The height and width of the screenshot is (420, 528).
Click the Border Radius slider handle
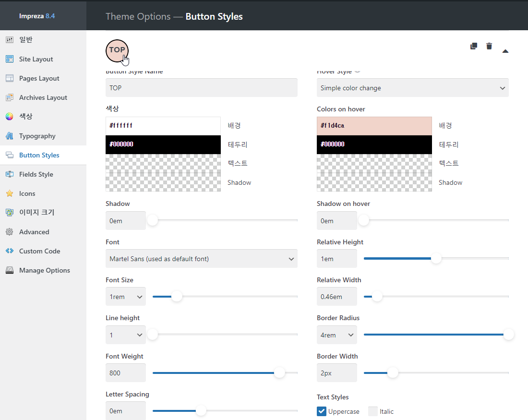point(508,335)
